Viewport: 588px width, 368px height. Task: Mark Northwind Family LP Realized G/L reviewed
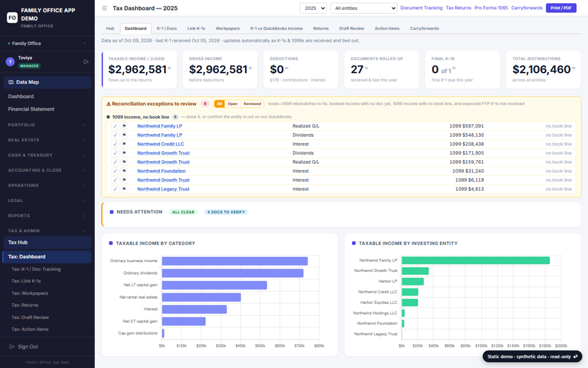[115, 126]
